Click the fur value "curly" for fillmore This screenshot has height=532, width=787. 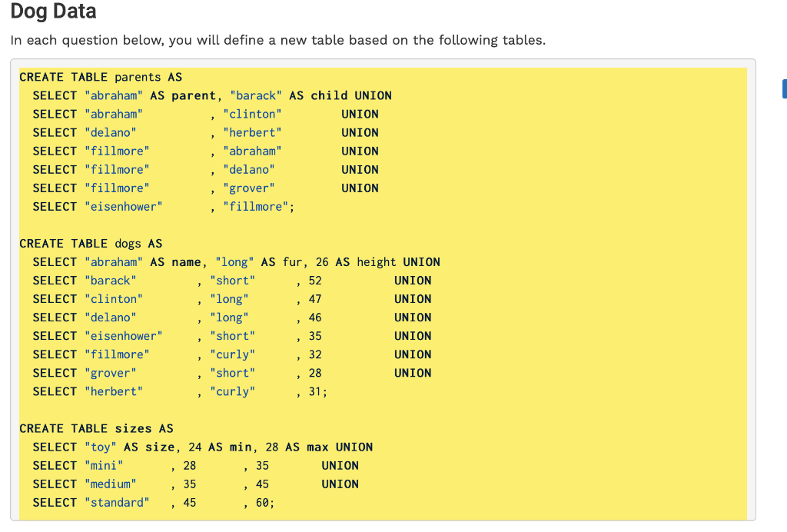[x=233, y=354]
